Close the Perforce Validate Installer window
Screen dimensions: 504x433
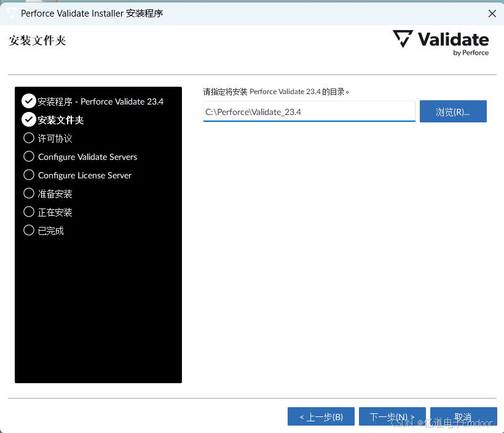492,13
